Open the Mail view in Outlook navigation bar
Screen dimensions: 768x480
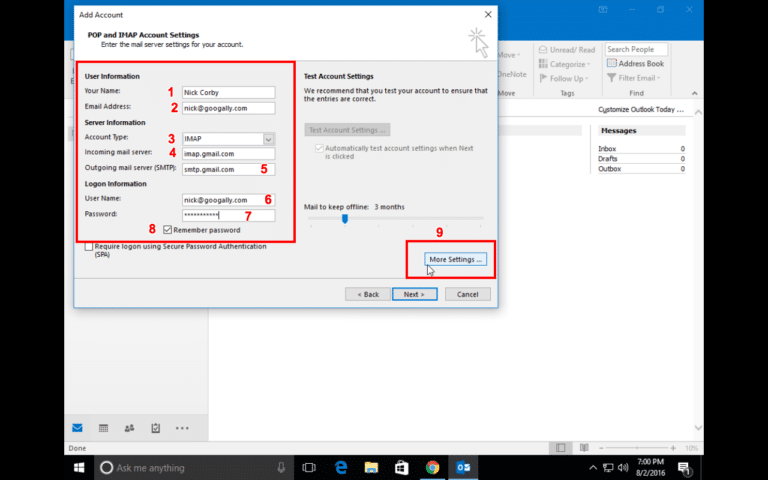point(77,428)
